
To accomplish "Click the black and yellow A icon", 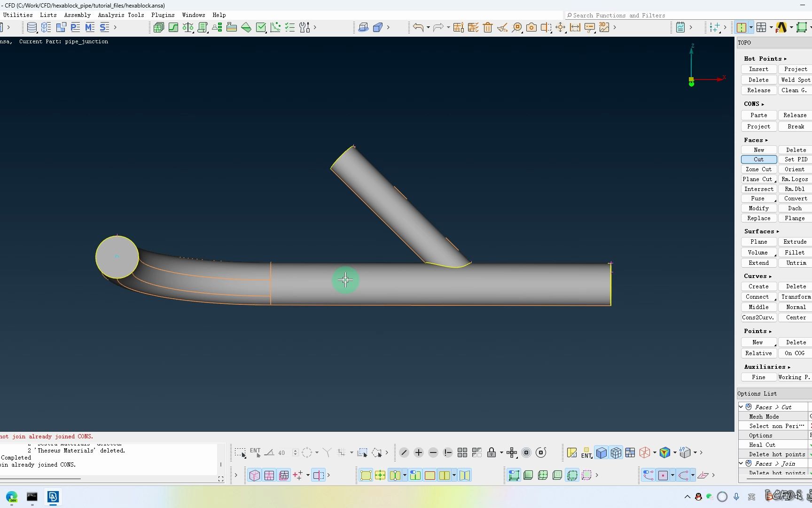I will tap(781, 27).
